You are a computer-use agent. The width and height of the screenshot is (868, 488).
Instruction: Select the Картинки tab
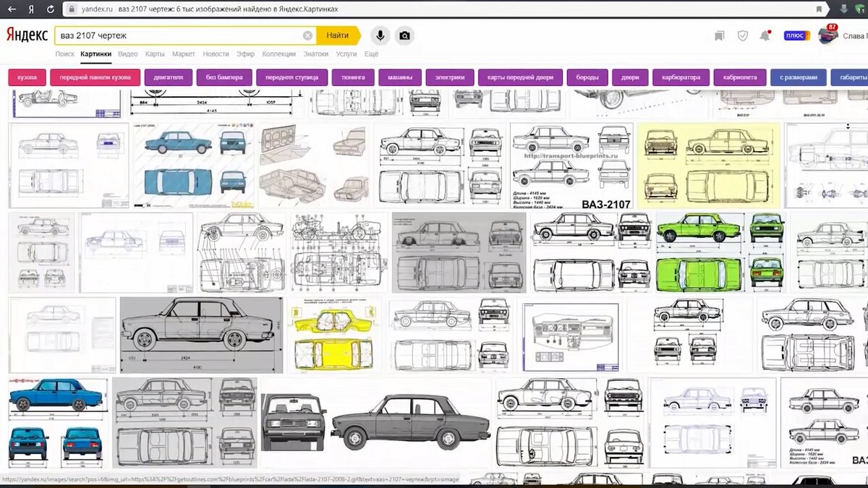tap(96, 54)
